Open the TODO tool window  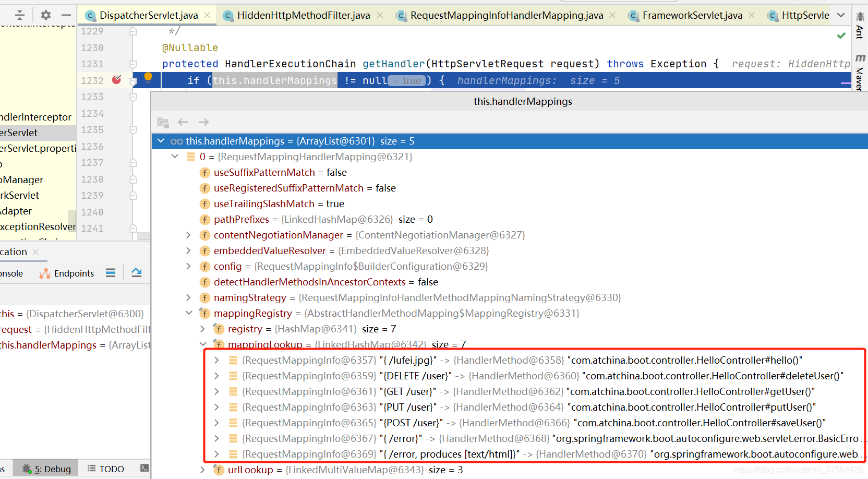coord(106,469)
